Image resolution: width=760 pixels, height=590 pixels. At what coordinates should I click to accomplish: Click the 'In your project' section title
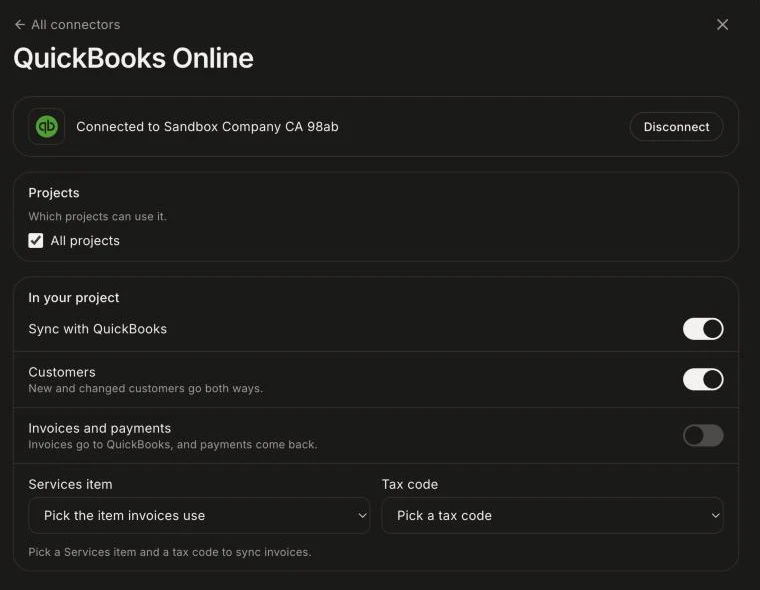[74, 298]
